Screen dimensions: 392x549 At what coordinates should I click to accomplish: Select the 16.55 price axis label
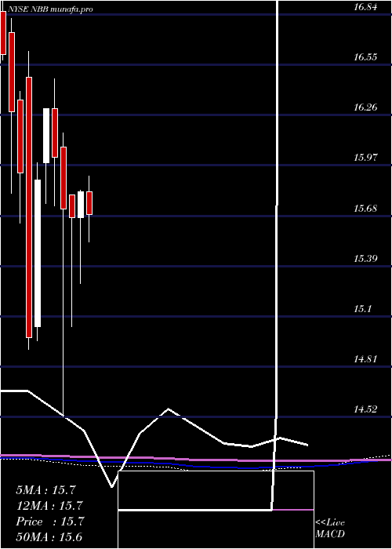pyautogui.click(x=365, y=57)
